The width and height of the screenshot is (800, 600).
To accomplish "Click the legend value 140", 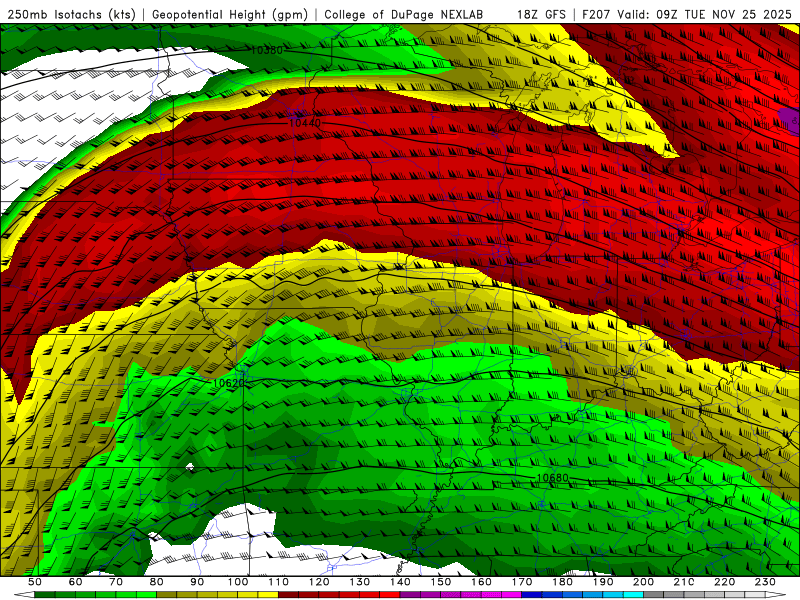I will [400, 582].
